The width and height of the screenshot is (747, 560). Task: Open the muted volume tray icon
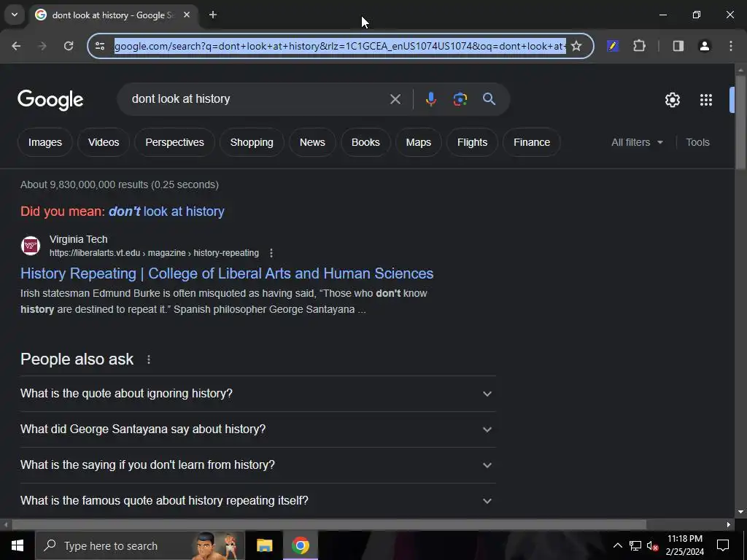[652, 545]
